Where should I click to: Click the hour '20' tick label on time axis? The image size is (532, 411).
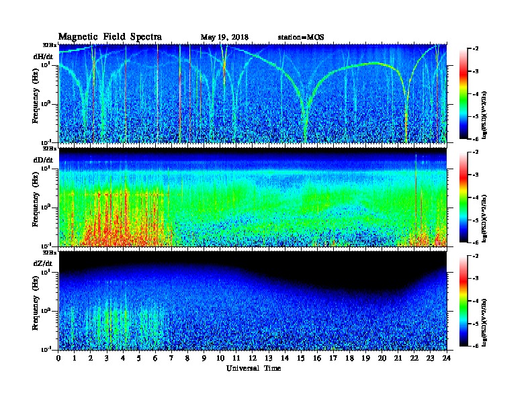382,359
